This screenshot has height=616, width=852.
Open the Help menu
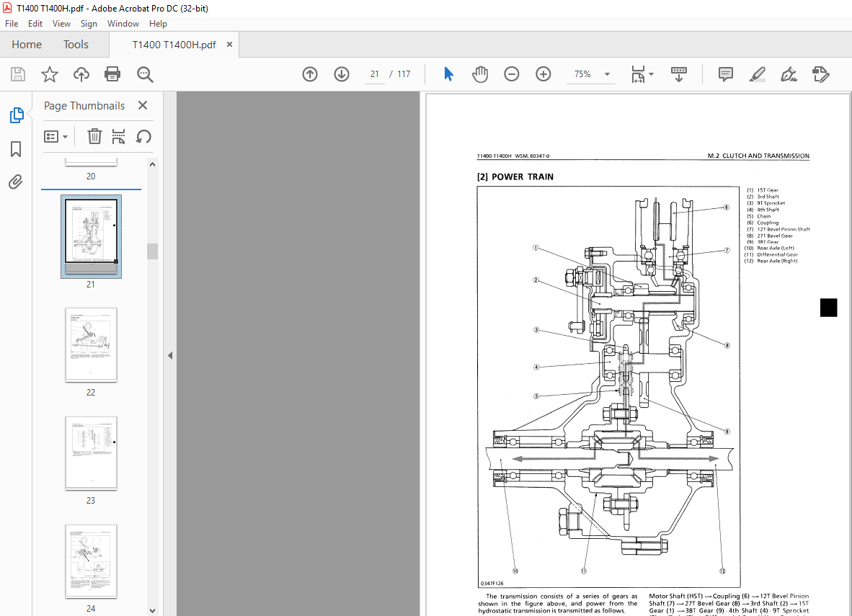158,23
